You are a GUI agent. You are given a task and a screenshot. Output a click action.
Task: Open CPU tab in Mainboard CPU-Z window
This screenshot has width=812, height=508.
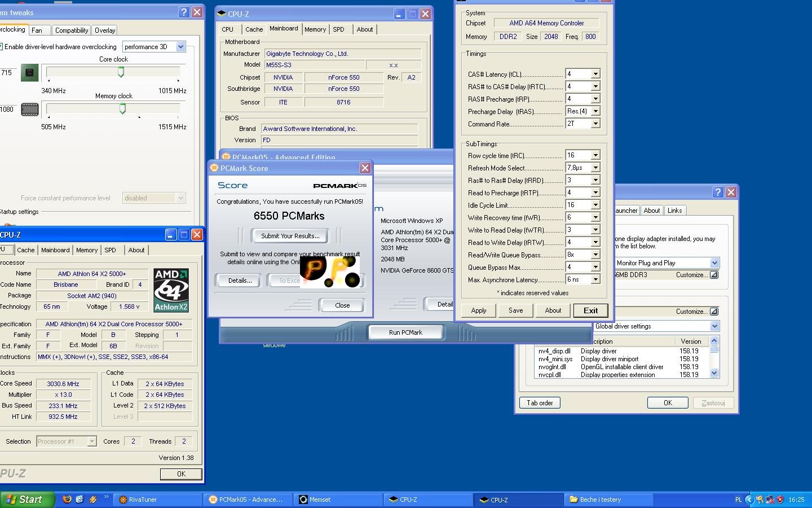(228, 29)
